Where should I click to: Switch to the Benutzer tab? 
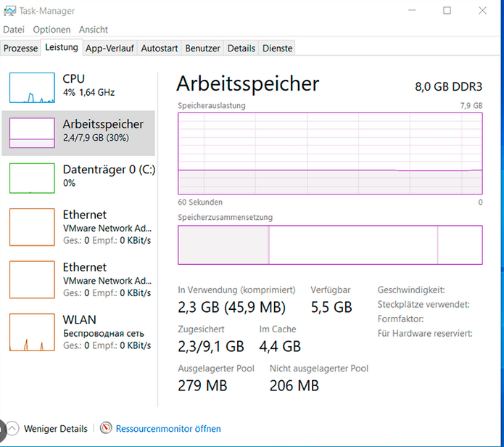pyautogui.click(x=202, y=48)
